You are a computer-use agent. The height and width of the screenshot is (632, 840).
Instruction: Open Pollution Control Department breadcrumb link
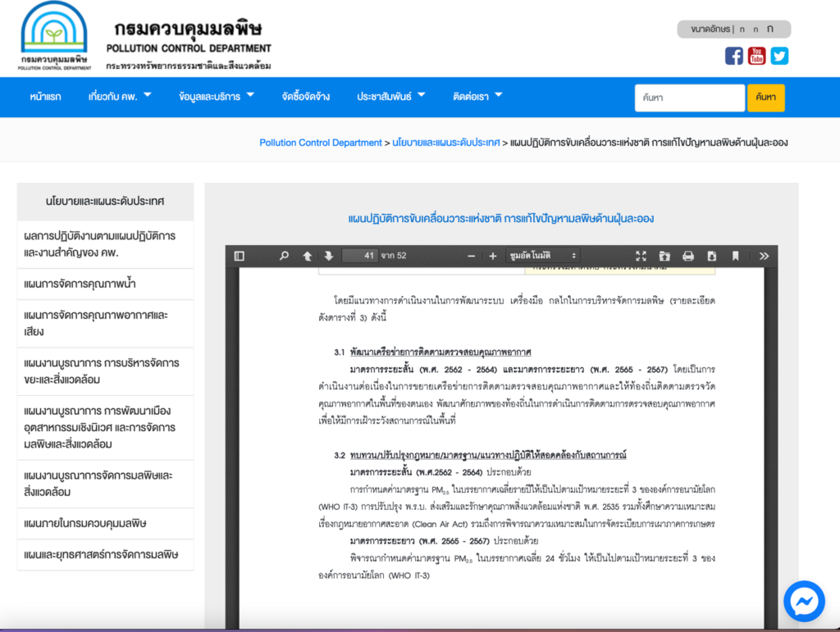point(321,143)
